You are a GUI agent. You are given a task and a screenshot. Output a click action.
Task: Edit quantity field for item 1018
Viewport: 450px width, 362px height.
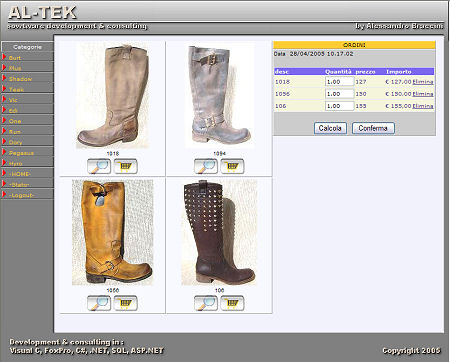tap(339, 82)
